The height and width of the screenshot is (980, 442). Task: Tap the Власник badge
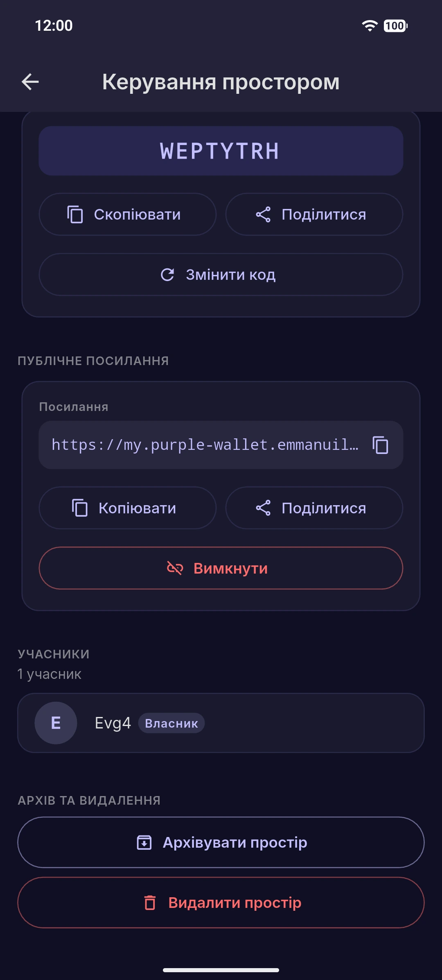(171, 723)
